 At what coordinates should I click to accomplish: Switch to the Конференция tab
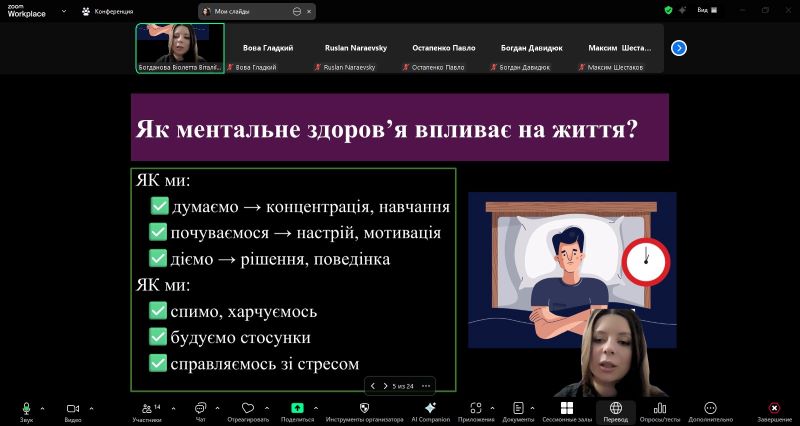108,11
